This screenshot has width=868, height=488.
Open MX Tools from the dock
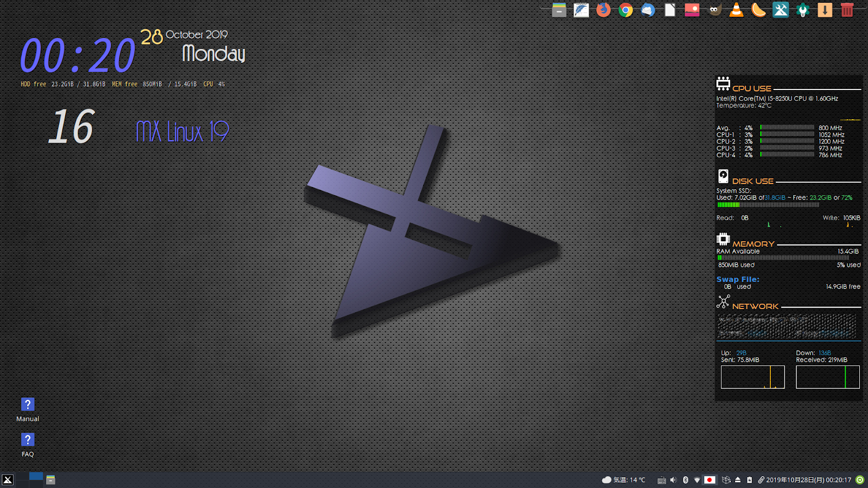click(x=781, y=10)
